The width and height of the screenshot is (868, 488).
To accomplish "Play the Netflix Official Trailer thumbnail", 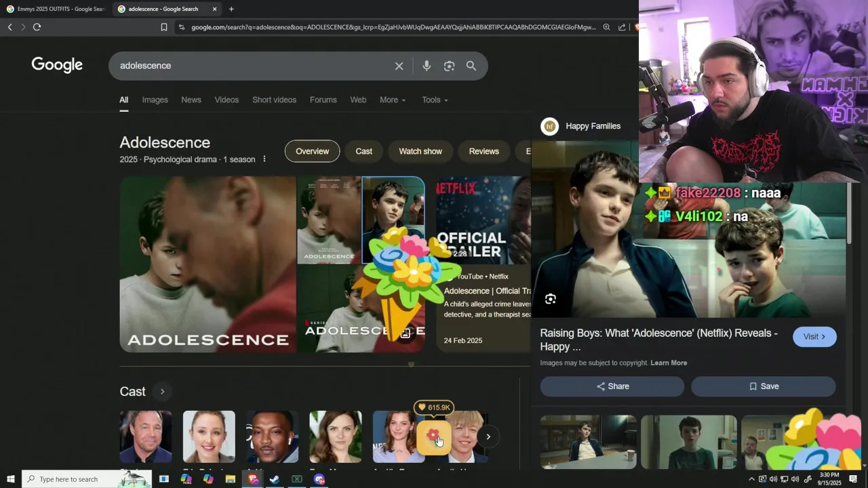I will [x=483, y=220].
